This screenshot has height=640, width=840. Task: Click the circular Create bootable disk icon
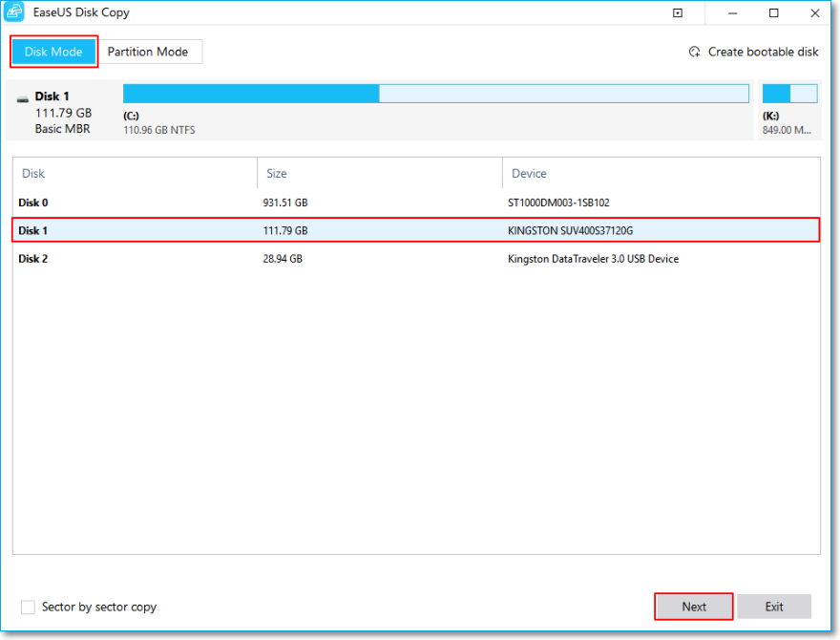[695, 52]
